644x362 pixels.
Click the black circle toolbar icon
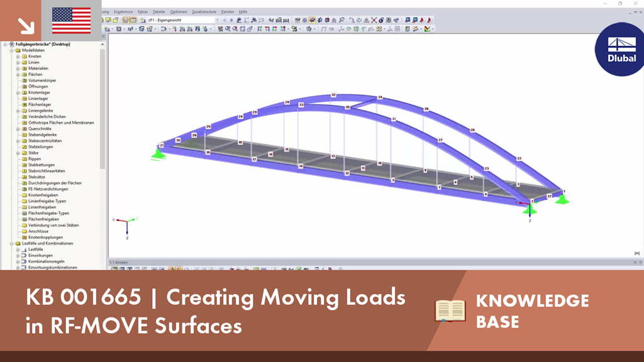point(381,19)
